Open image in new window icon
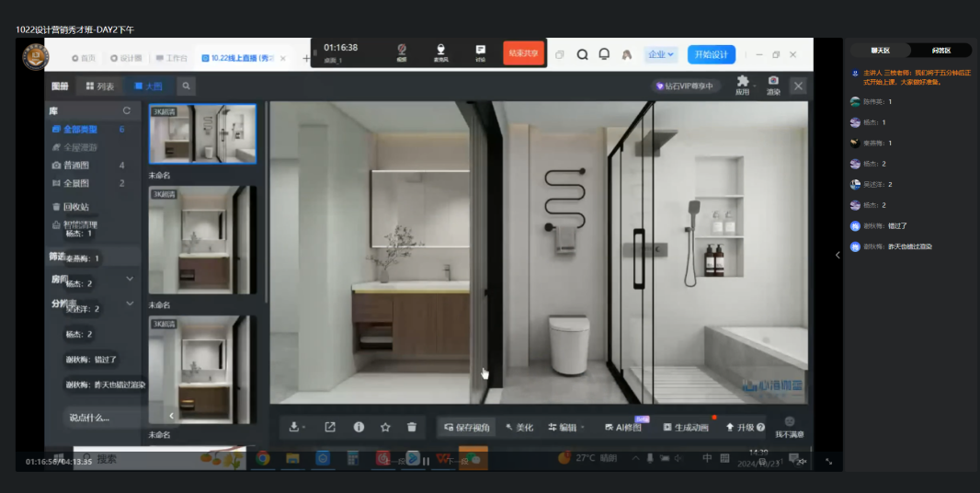 [x=330, y=427]
